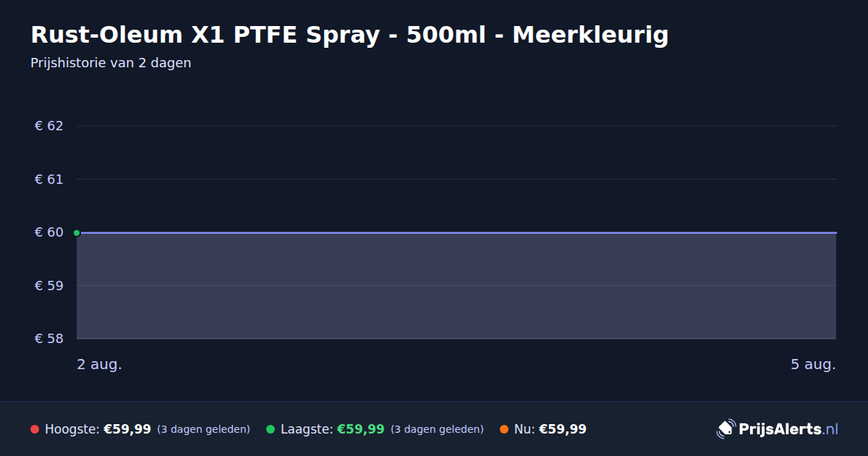
Task: Select the green data point on chart
Action: [77, 232]
